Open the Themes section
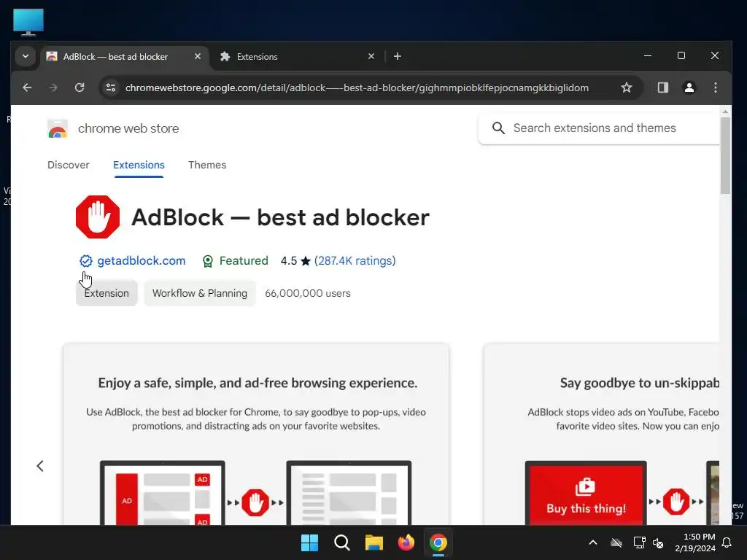Viewport: 747px width, 560px height. pyautogui.click(x=207, y=165)
